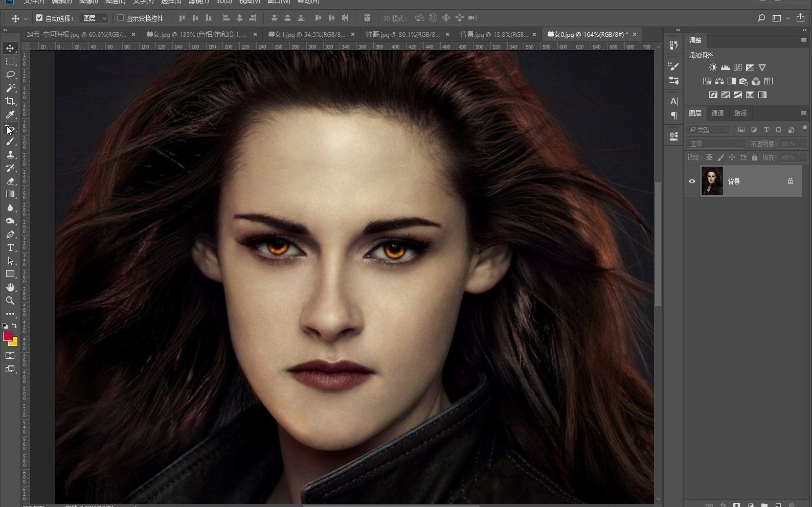
Task: Switch to the 通道 tab
Action: tap(718, 113)
